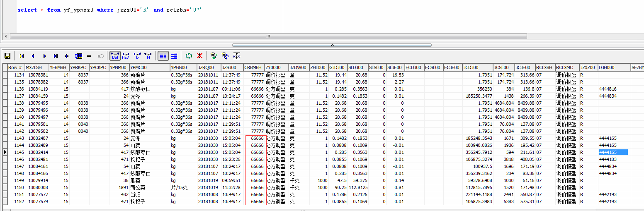Jump to the last record

point(56,56)
